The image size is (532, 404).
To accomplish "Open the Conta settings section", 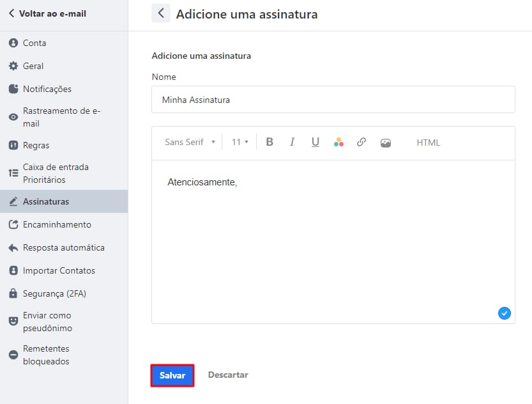I will (34, 43).
